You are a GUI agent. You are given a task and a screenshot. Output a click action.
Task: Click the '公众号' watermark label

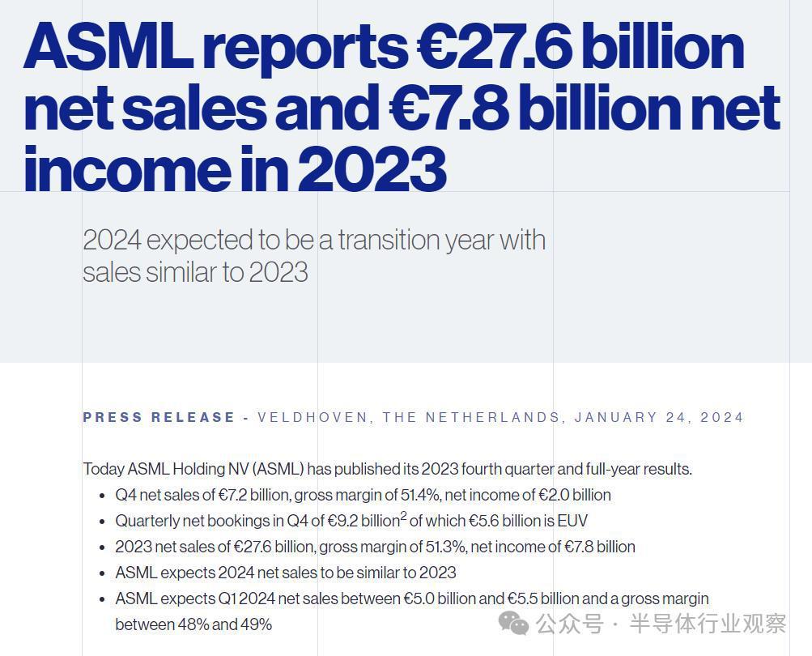pos(570,624)
